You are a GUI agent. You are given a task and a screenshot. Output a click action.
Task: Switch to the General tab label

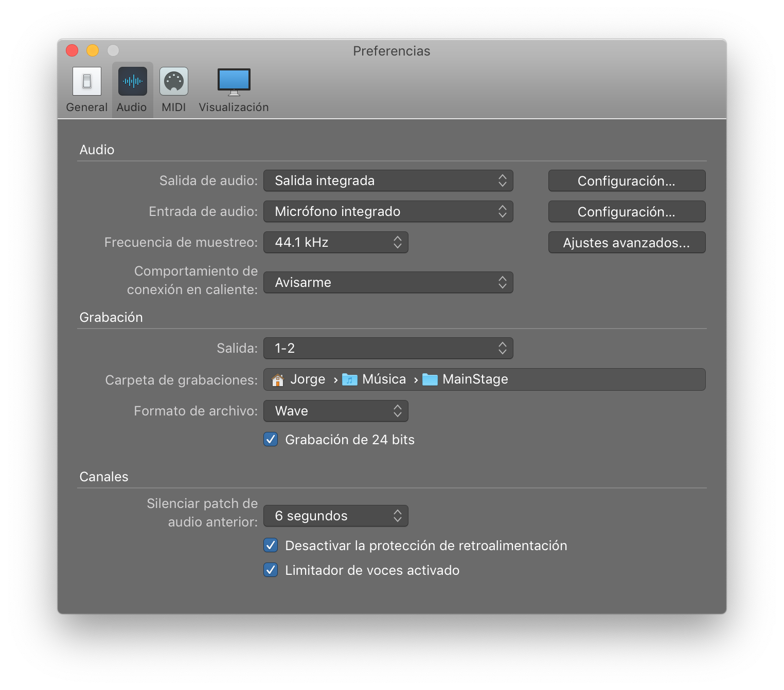click(87, 107)
